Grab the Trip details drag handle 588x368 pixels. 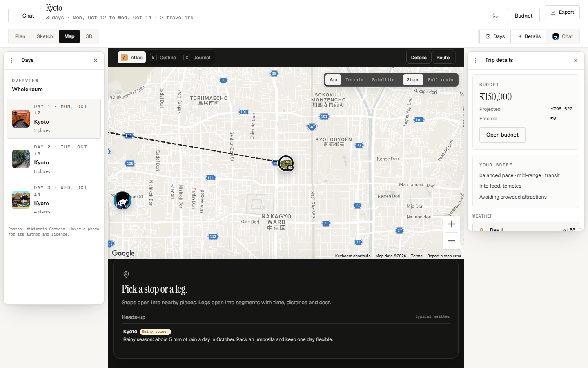pos(476,61)
